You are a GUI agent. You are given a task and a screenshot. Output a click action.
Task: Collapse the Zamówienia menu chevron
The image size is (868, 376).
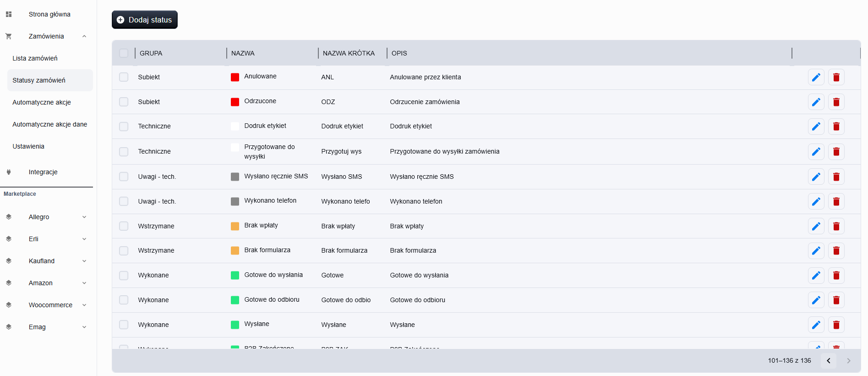point(84,36)
